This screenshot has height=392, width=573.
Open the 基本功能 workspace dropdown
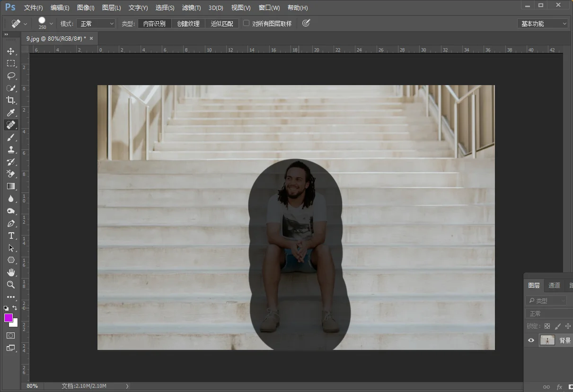click(x=543, y=24)
